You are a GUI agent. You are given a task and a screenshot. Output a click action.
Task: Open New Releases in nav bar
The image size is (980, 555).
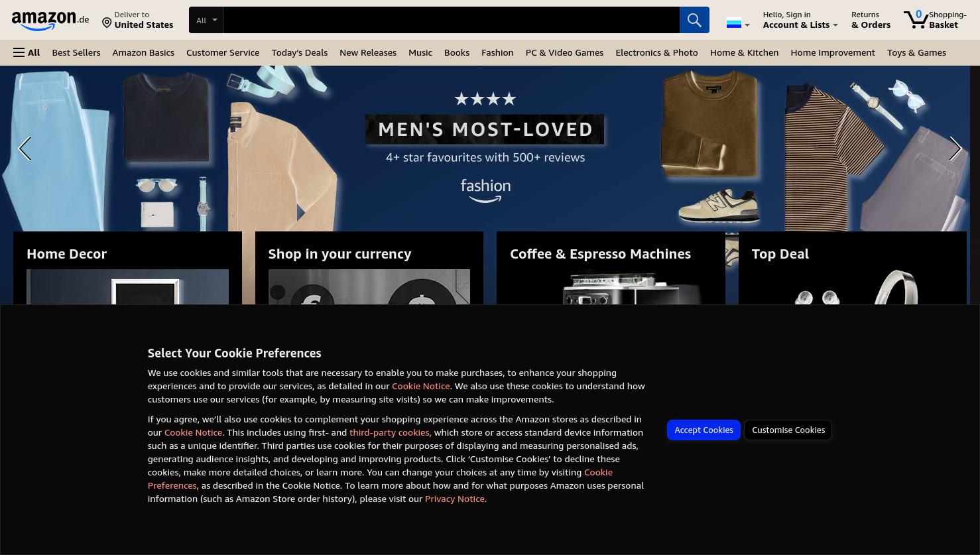(368, 52)
